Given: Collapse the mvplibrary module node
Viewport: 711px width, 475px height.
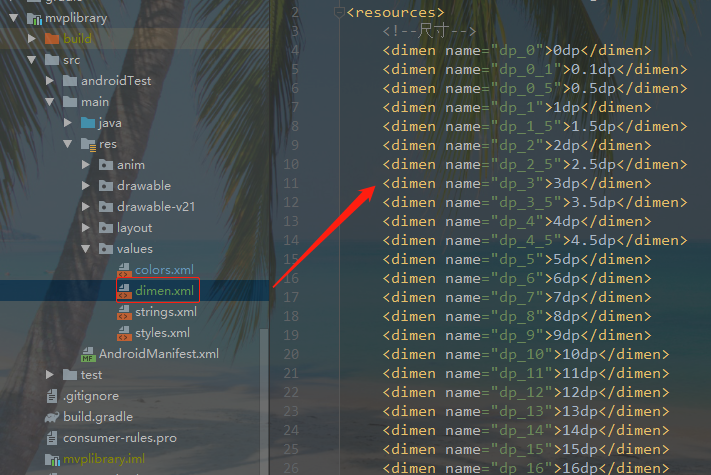Looking at the screenshot, I should tap(14, 18).
